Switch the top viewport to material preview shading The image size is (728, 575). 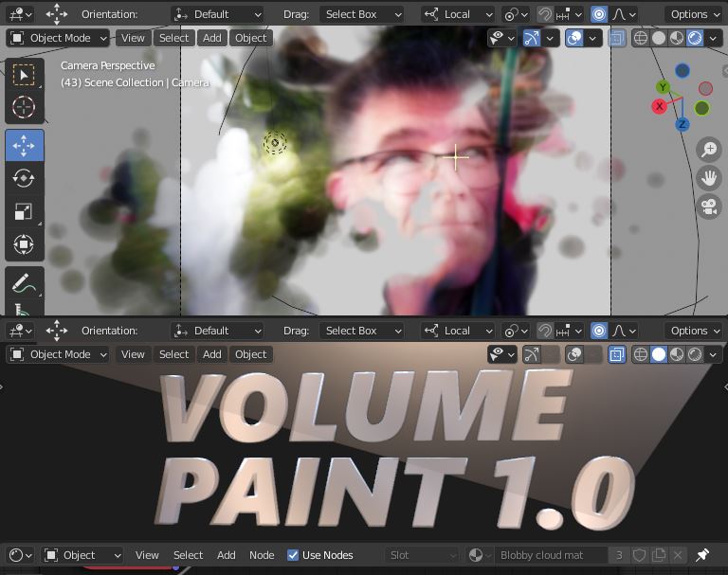(677, 38)
